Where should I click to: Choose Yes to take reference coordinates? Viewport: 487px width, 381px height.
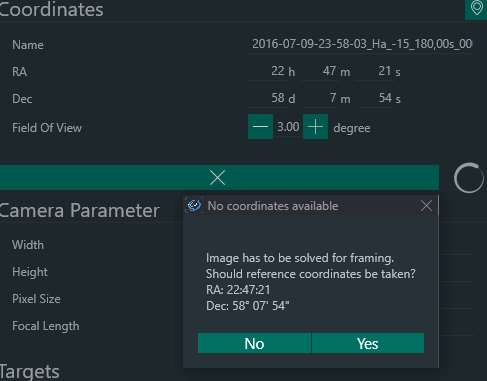pos(368,343)
